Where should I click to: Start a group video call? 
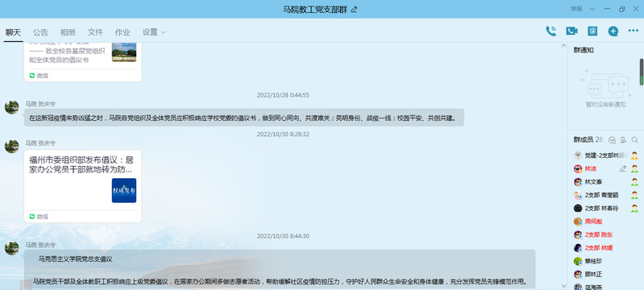[x=571, y=31]
